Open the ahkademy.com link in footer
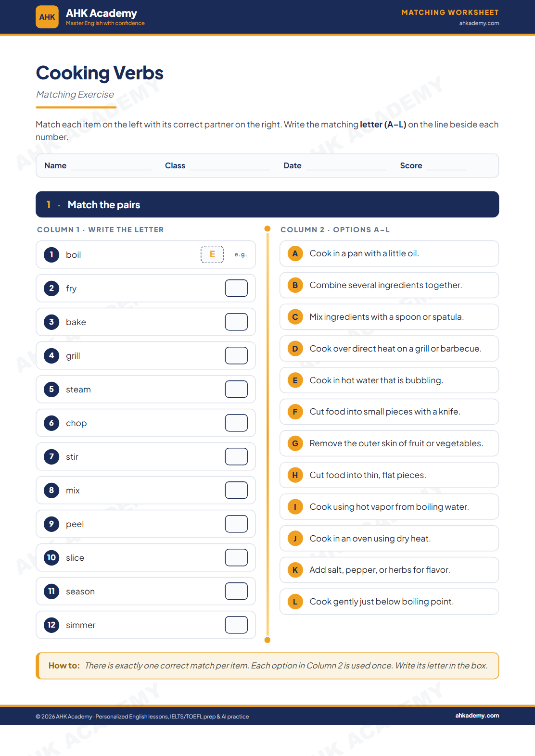This screenshot has height=756, width=535. (x=477, y=716)
